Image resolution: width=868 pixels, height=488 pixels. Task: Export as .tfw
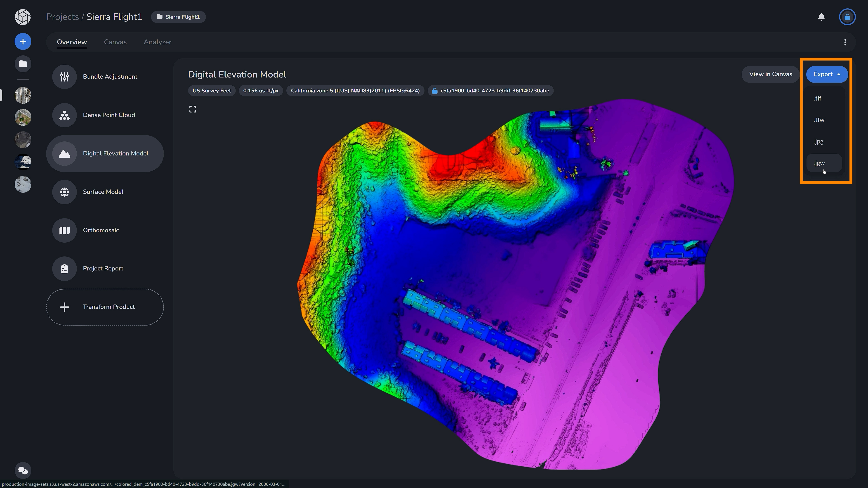click(x=824, y=120)
